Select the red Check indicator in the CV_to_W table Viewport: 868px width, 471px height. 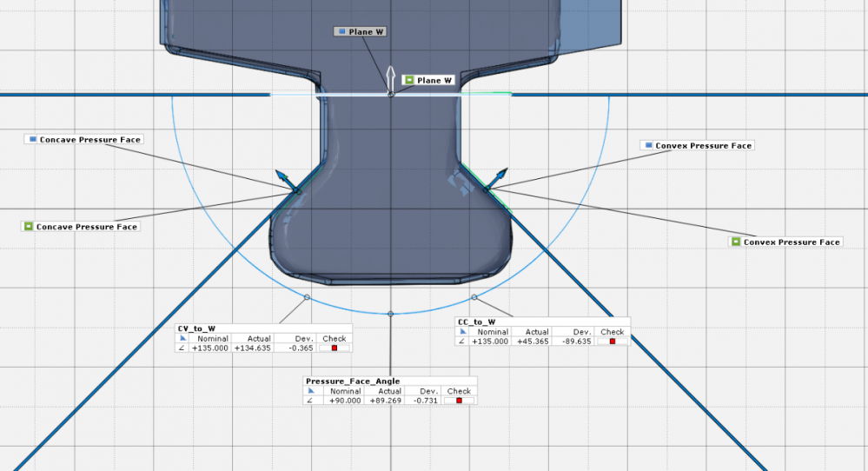tap(334, 348)
